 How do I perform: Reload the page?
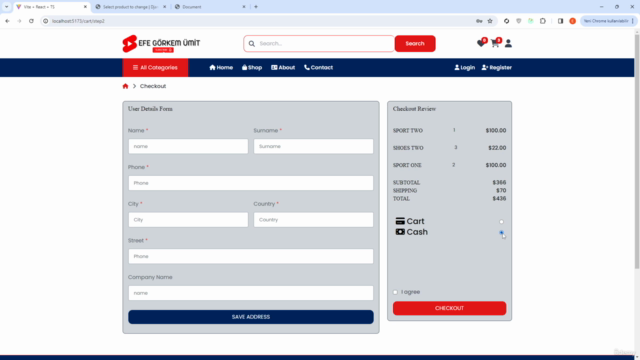31,21
